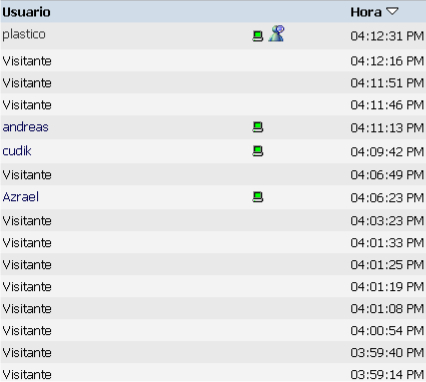Image resolution: width=426 pixels, height=382 pixels.
Task: Select the Visitante row at 04:12:16 PM
Action: point(213,61)
